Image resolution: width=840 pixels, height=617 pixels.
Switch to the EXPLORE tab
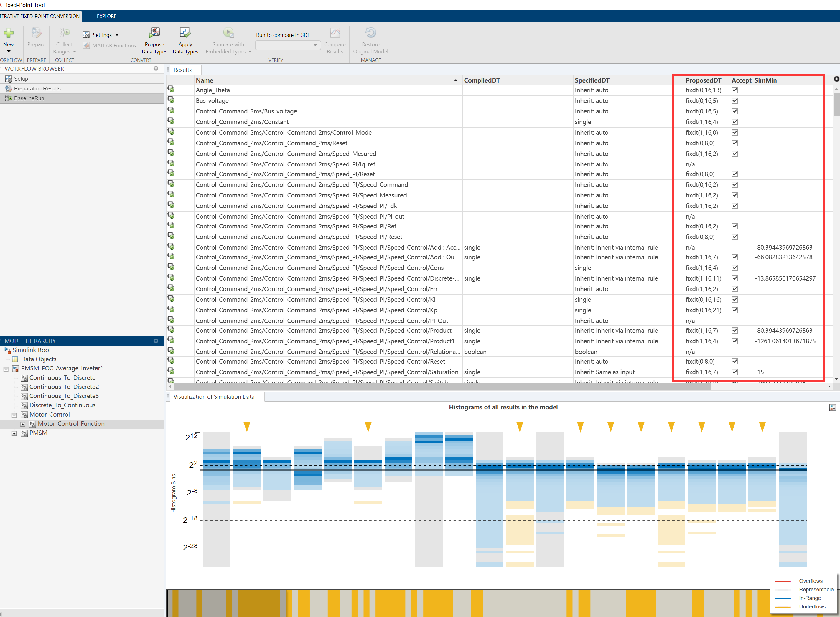(x=106, y=16)
